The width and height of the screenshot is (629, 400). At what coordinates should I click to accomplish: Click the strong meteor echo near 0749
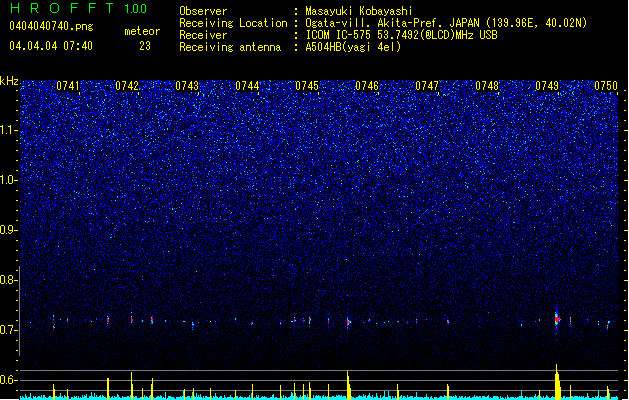point(557,319)
